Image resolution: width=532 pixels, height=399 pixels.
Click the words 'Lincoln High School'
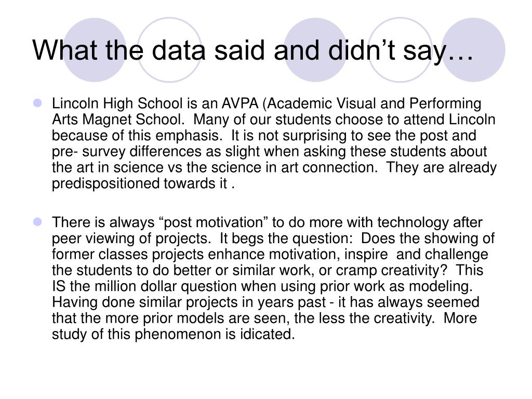tap(117, 103)
